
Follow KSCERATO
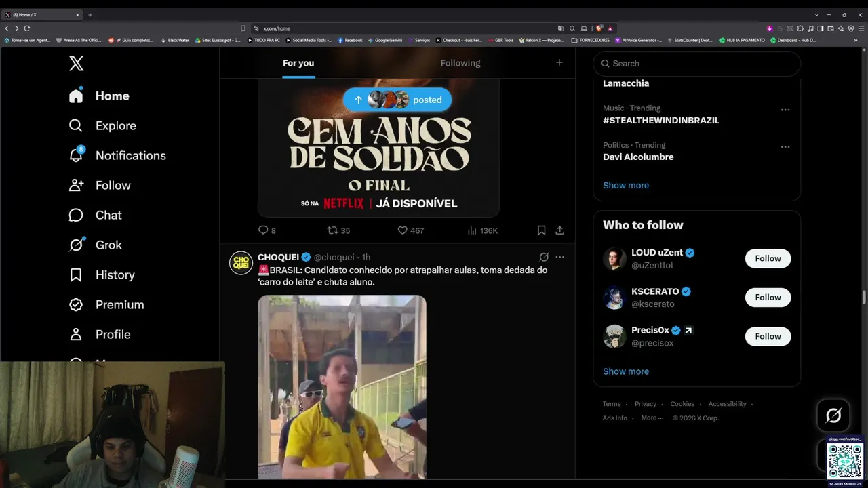[x=768, y=297]
